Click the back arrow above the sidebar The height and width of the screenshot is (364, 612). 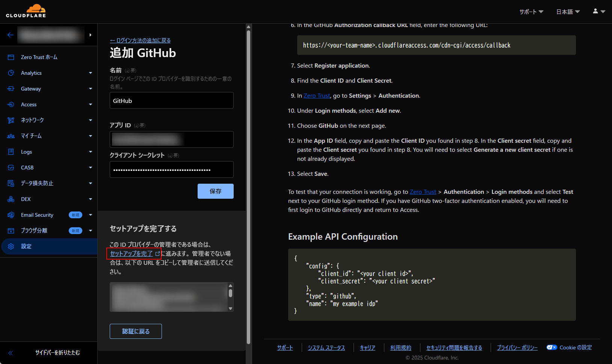11,35
